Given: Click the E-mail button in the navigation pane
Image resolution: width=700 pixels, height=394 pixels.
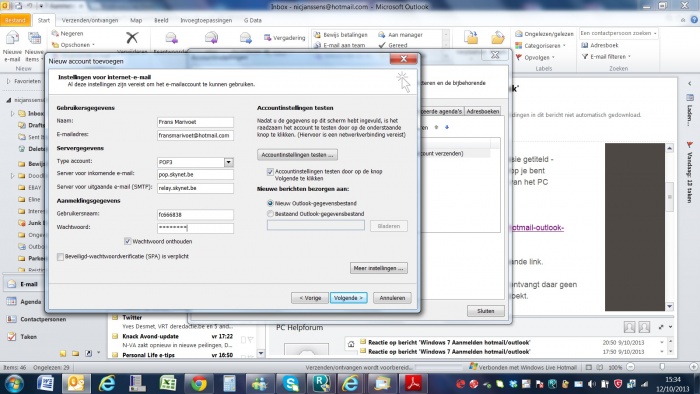Looking at the screenshot, I should (x=23, y=284).
